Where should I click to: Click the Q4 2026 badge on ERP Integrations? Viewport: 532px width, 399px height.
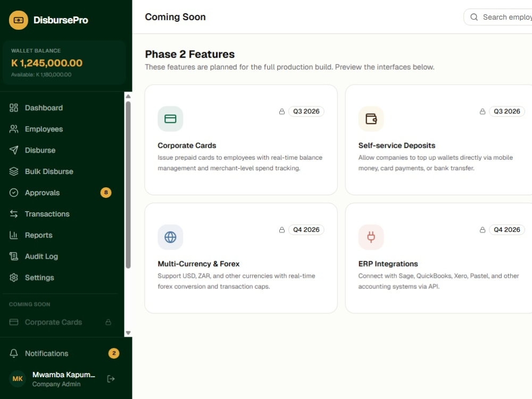[506, 230]
